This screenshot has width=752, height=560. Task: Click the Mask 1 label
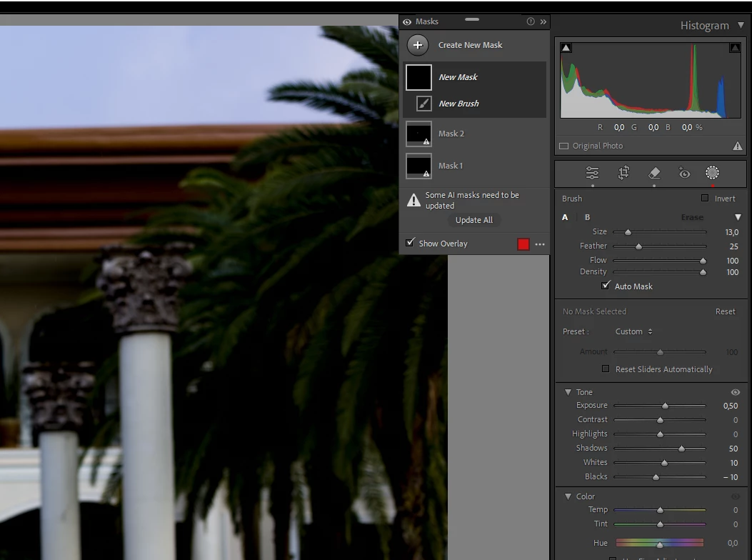pyautogui.click(x=451, y=166)
